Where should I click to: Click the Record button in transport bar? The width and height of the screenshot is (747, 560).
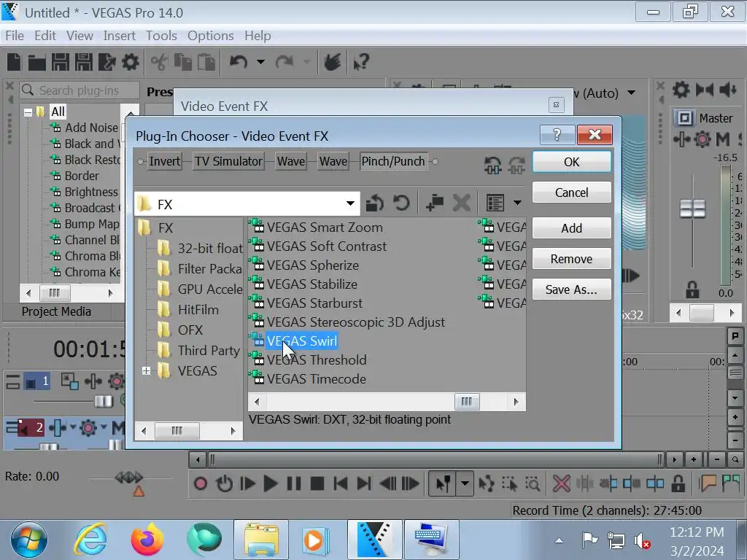(201, 484)
